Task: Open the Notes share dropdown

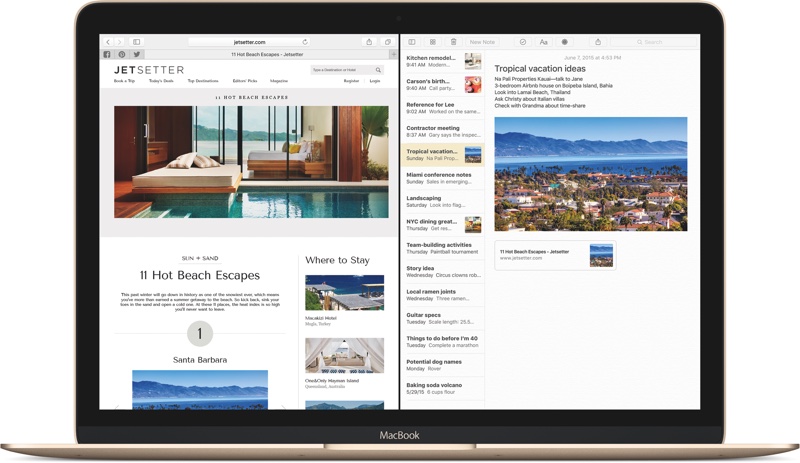Action: point(598,42)
